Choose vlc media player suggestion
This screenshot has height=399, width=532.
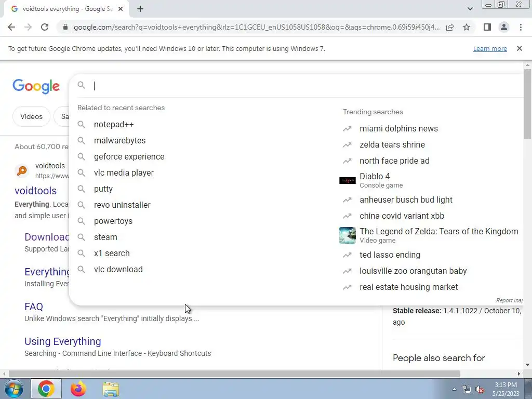tap(124, 172)
